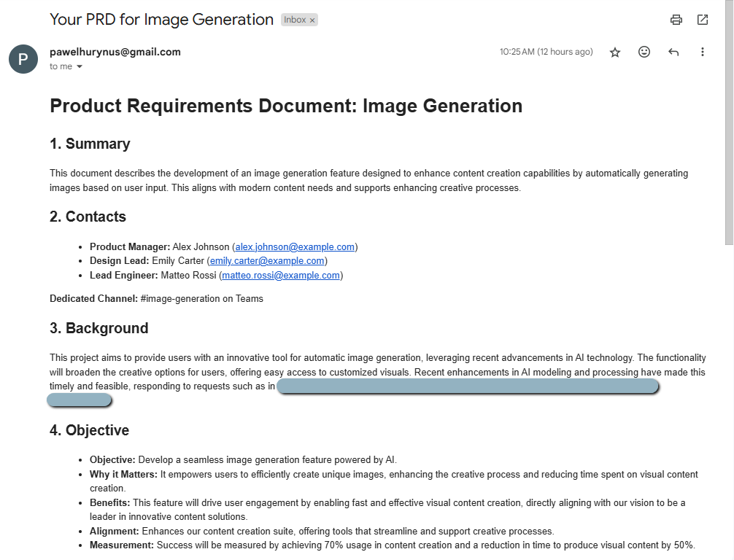
Task: Add an emoji reaction to the message
Action: (644, 52)
